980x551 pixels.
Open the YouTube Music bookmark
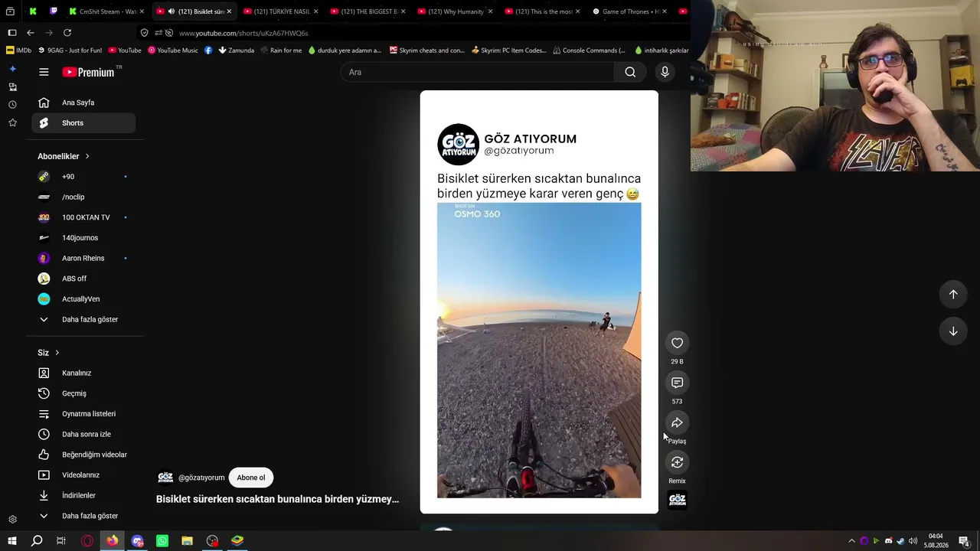pyautogui.click(x=173, y=51)
